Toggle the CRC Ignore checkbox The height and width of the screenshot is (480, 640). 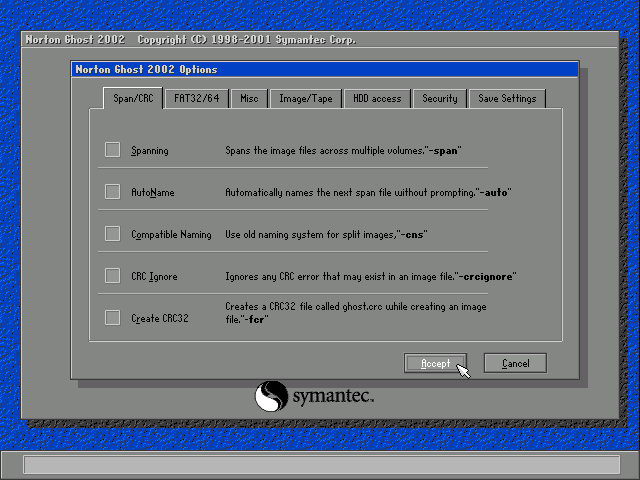[112, 276]
